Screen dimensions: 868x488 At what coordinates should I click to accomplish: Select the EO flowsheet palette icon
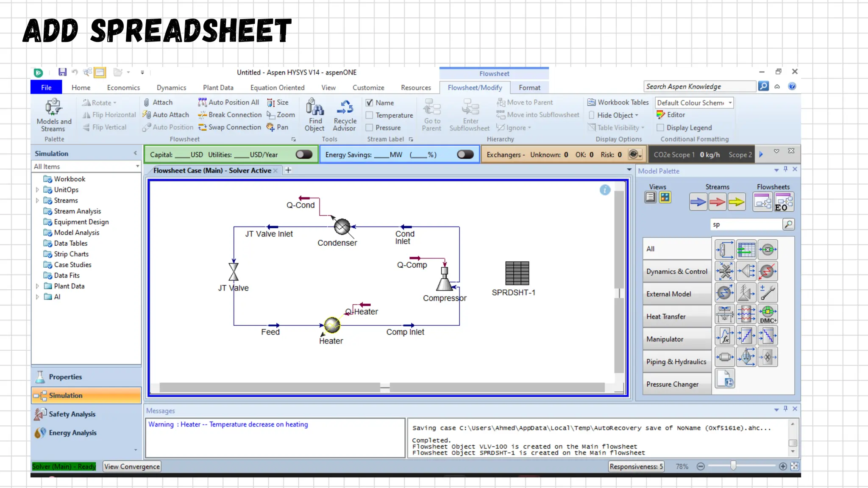784,202
